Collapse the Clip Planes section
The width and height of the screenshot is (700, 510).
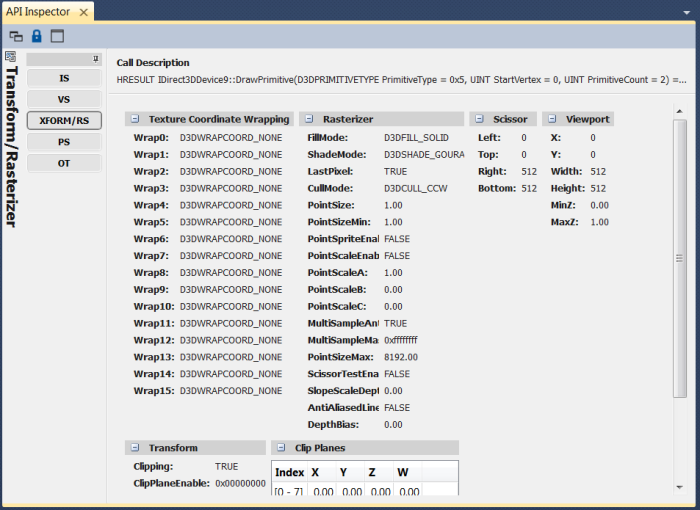281,448
